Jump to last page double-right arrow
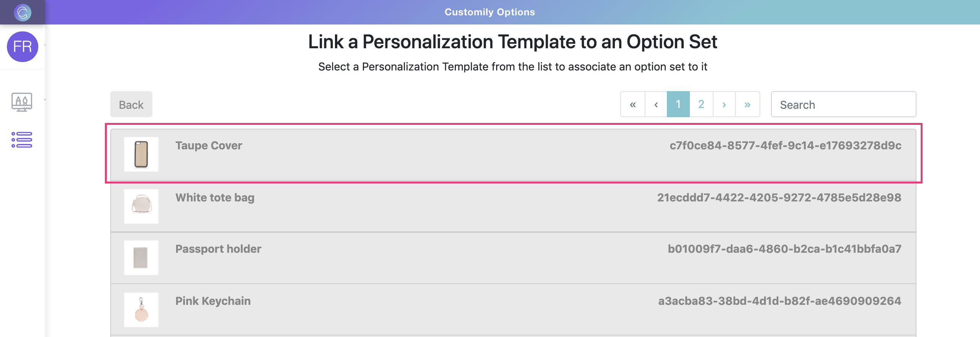Image resolution: width=980 pixels, height=337 pixels. pyautogui.click(x=747, y=104)
